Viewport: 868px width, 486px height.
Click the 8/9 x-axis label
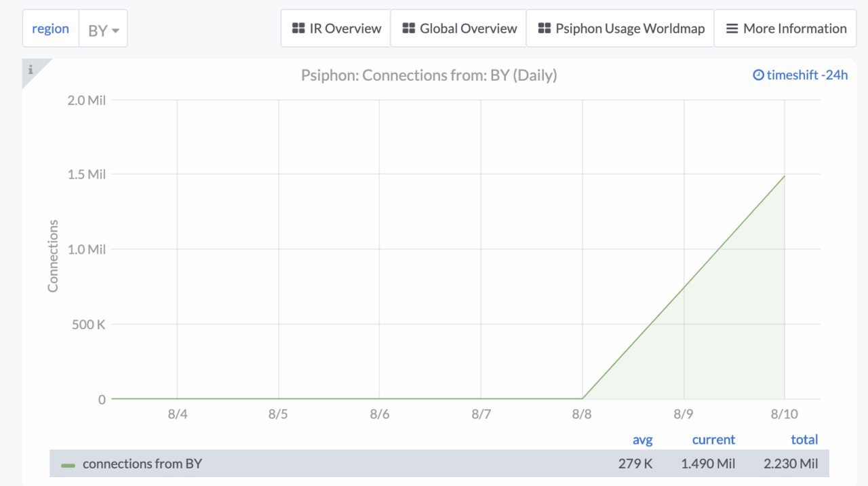[x=684, y=415]
